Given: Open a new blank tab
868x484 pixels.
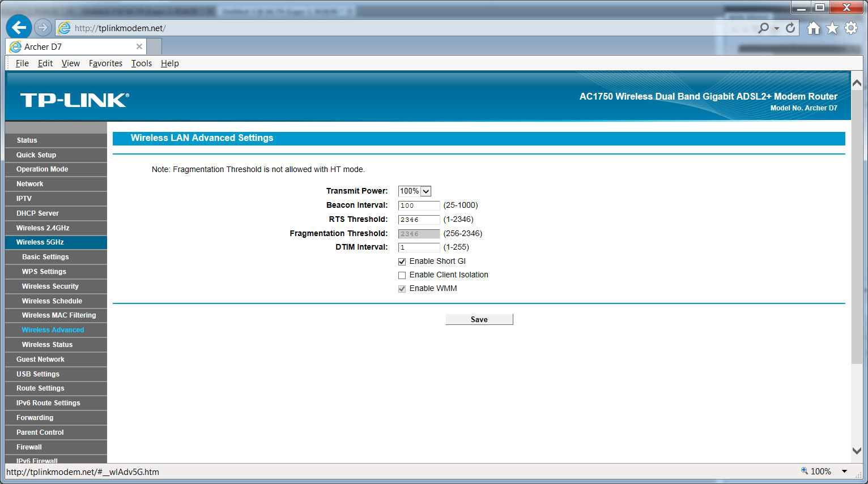Looking at the screenshot, I should point(155,46).
